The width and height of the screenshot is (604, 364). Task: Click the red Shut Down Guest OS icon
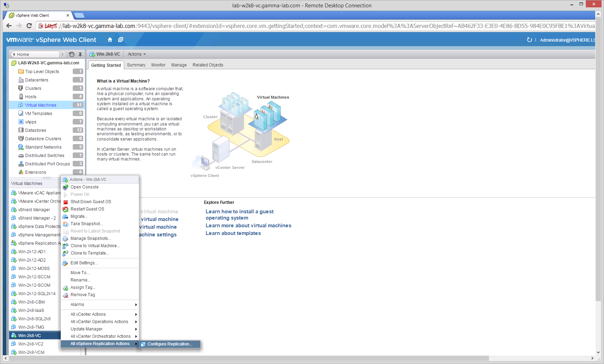coord(65,202)
